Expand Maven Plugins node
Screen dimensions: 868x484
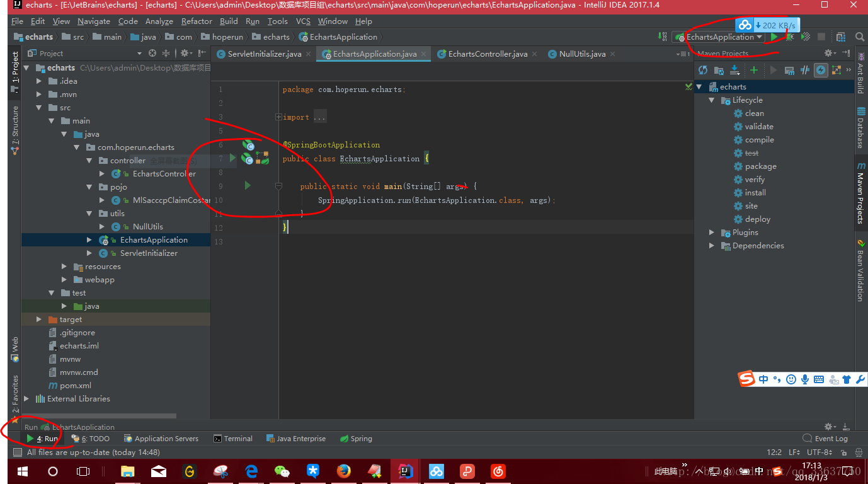[712, 233]
